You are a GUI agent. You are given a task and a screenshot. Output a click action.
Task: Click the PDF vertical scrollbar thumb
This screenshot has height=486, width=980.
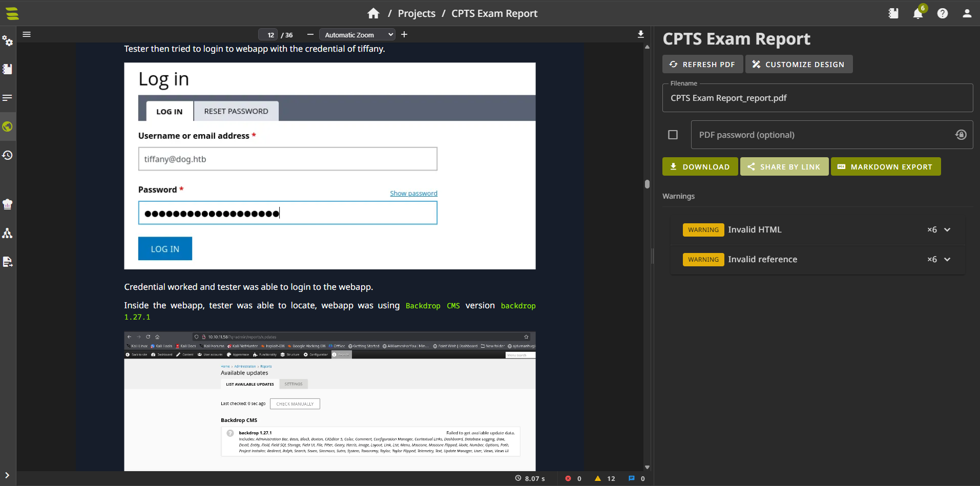647,184
